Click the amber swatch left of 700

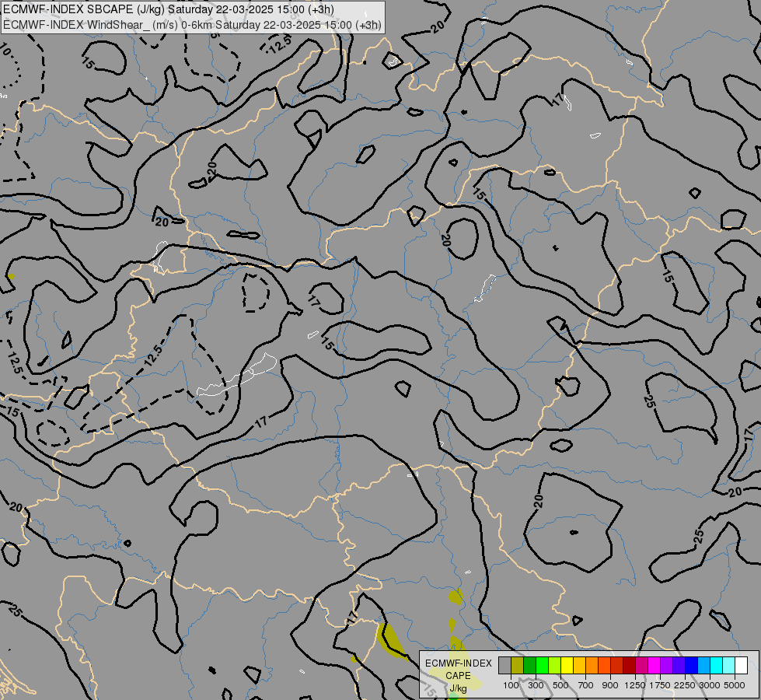point(579,666)
